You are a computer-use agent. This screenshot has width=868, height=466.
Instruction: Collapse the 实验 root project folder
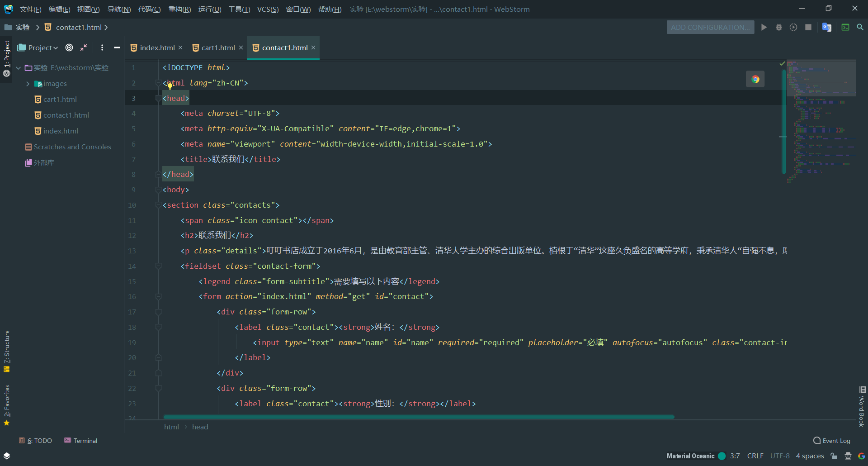pos(19,68)
